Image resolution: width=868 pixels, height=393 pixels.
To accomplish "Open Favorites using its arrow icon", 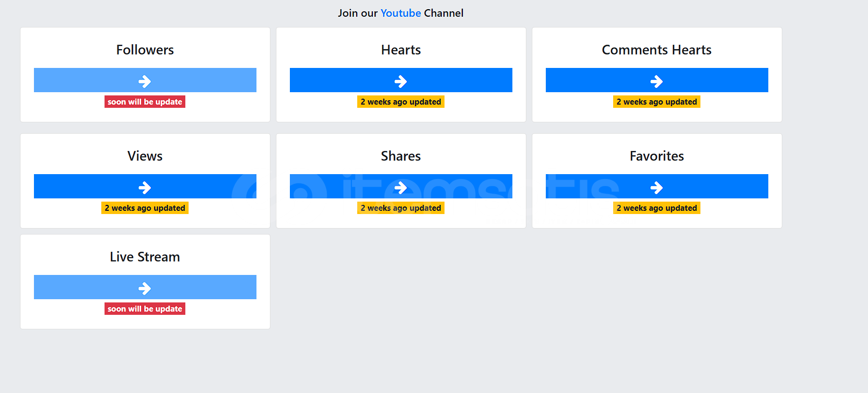I will 656,187.
